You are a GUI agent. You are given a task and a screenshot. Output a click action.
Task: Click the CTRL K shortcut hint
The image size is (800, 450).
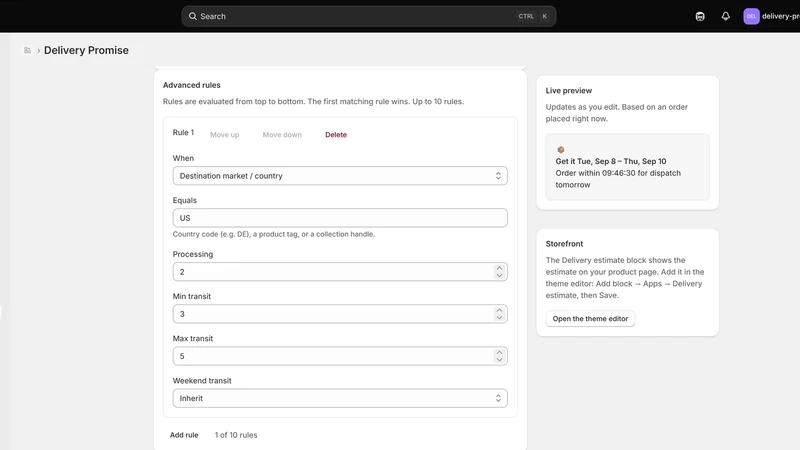pyautogui.click(x=533, y=16)
